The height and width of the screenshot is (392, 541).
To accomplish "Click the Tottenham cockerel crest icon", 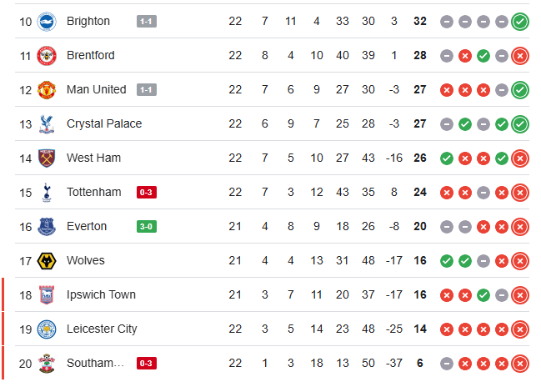I will 46,192.
